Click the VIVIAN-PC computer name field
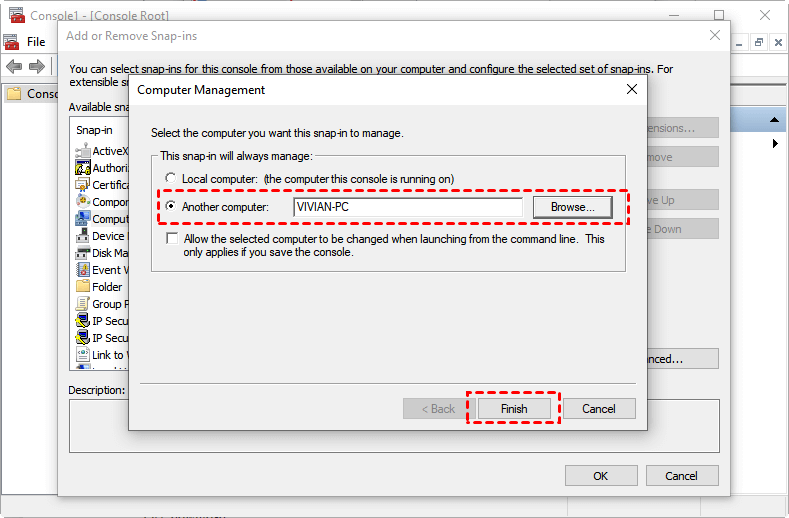Viewport: 789px width, 518px height. [407, 207]
